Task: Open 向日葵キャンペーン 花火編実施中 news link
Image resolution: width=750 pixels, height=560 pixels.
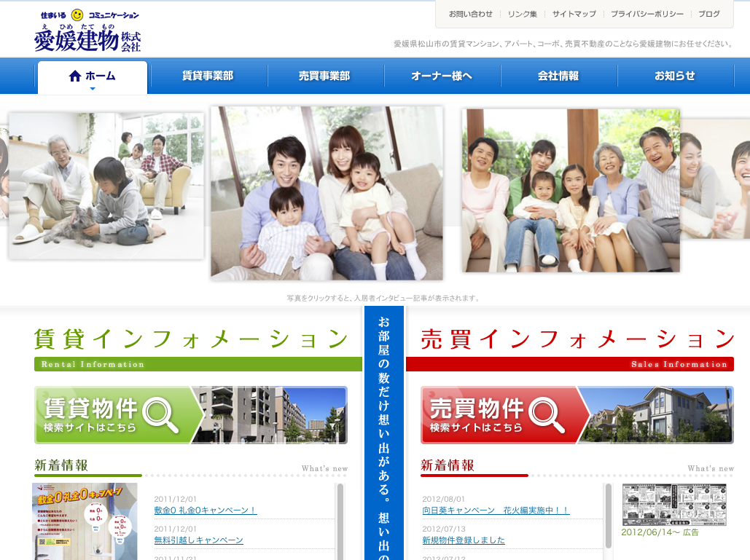Action: 496,510
